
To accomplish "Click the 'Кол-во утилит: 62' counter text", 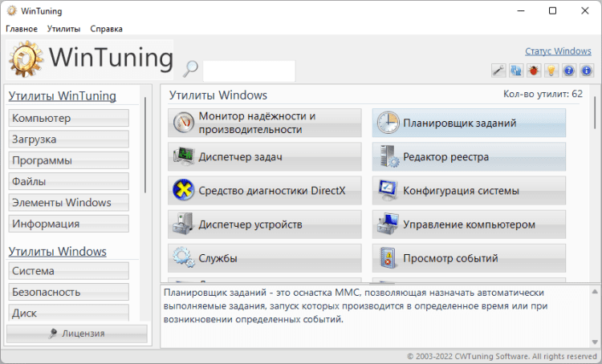I will coord(543,94).
